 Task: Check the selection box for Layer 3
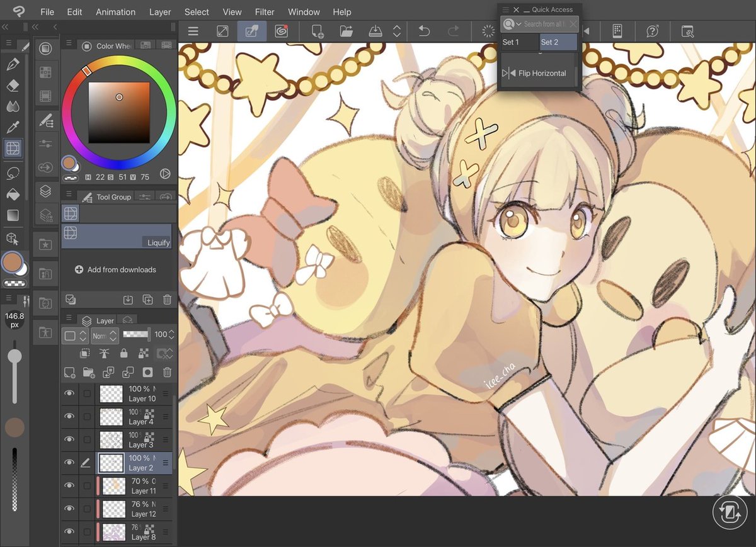tap(87, 439)
